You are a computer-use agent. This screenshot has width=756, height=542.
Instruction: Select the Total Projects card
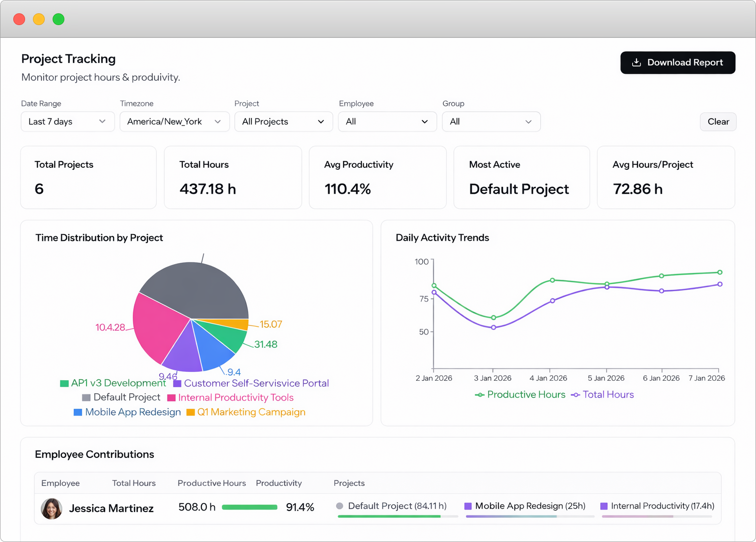click(88, 177)
